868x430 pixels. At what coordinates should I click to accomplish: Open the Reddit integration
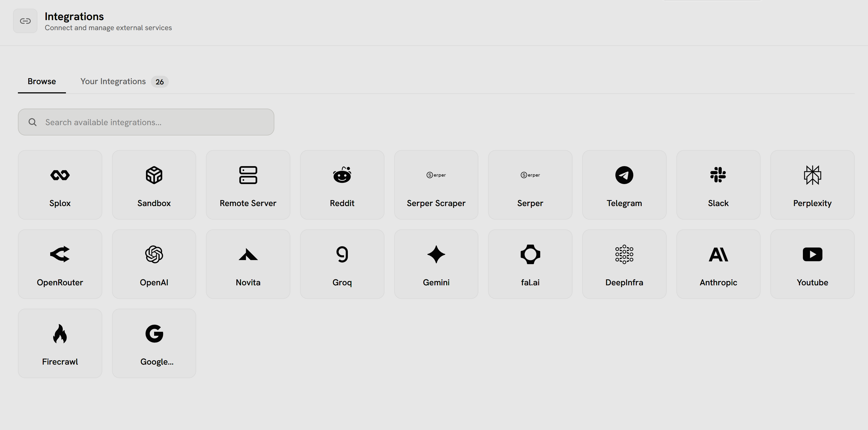point(342,185)
